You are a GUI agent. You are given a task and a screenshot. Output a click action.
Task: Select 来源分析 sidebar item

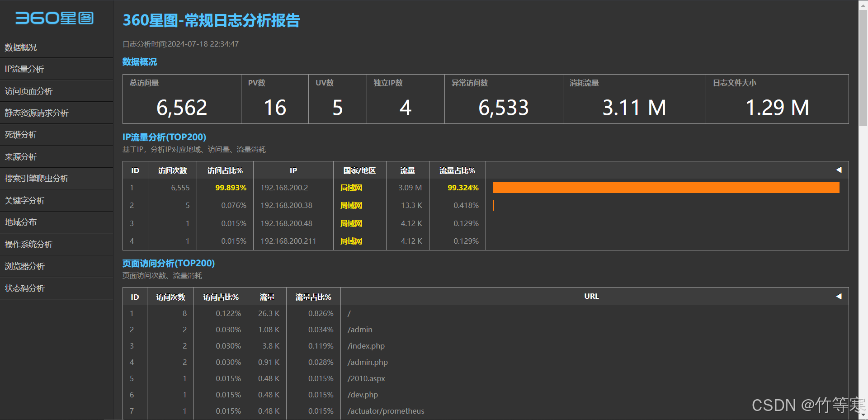(x=57, y=157)
